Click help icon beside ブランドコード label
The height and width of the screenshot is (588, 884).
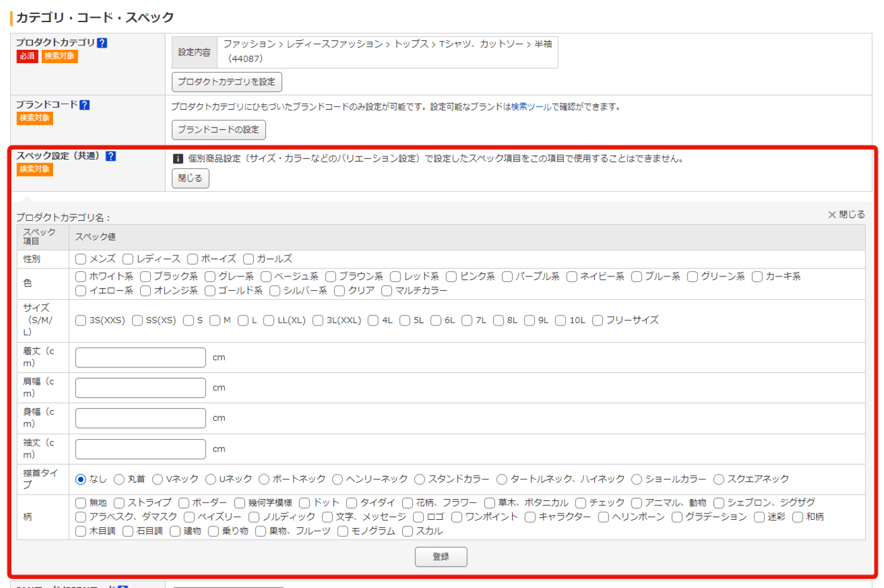tap(85, 105)
